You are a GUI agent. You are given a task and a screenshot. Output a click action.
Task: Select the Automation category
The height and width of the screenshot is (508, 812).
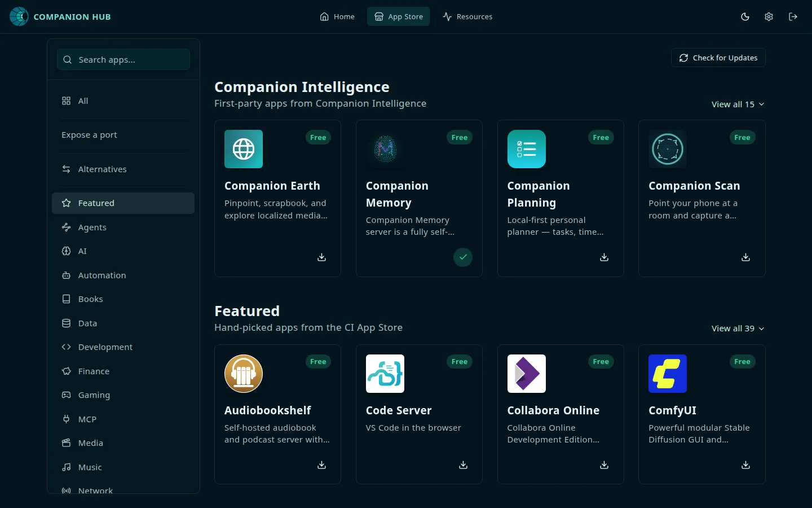123,275
